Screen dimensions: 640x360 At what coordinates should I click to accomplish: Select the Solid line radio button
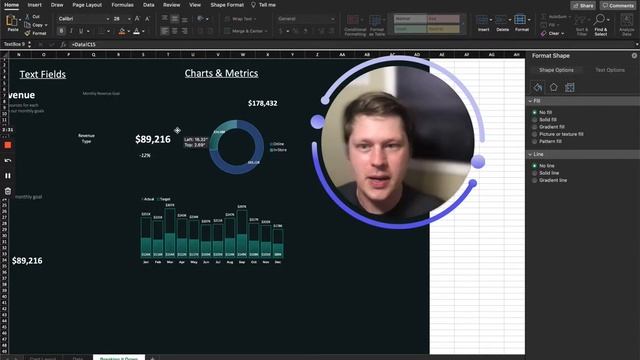point(534,173)
